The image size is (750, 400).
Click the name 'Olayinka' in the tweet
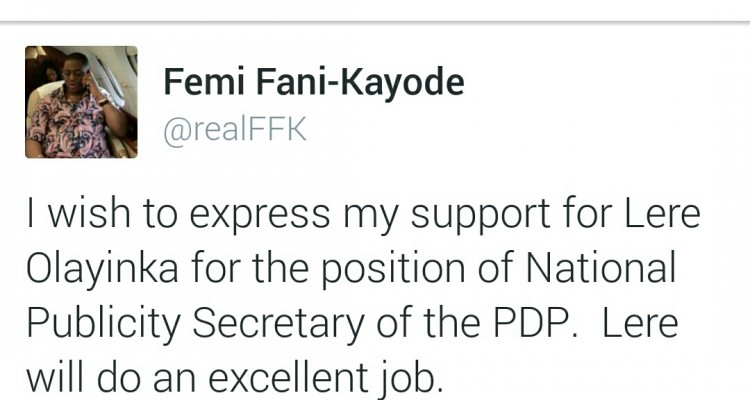pos(102,269)
